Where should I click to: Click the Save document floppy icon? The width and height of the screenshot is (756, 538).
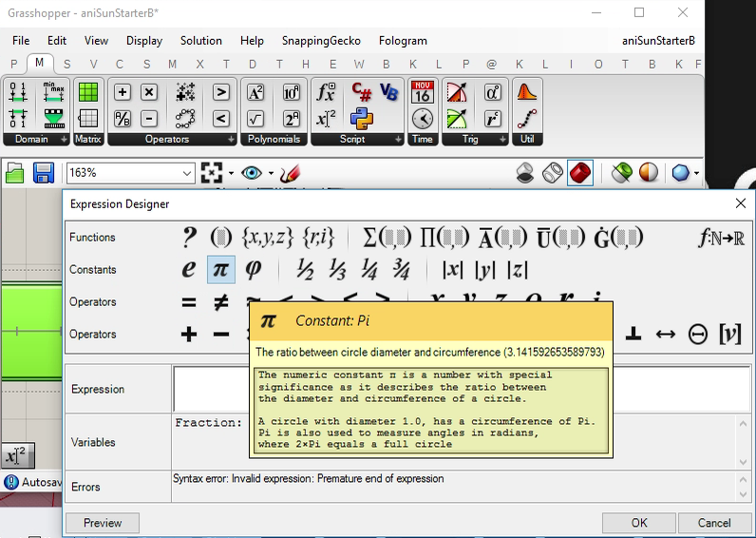pos(44,173)
